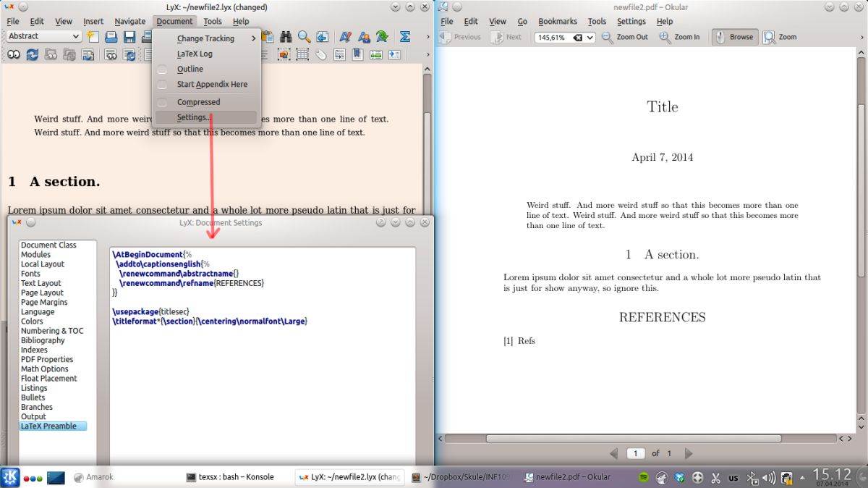Click the Insert nomenclature entry icon
Screen dimensions: 868x488
point(394,54)
